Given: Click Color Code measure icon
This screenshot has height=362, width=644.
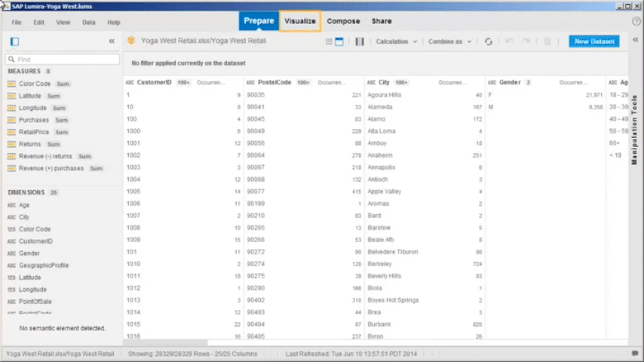Looking at the screenshot, I should coord(11,84).
